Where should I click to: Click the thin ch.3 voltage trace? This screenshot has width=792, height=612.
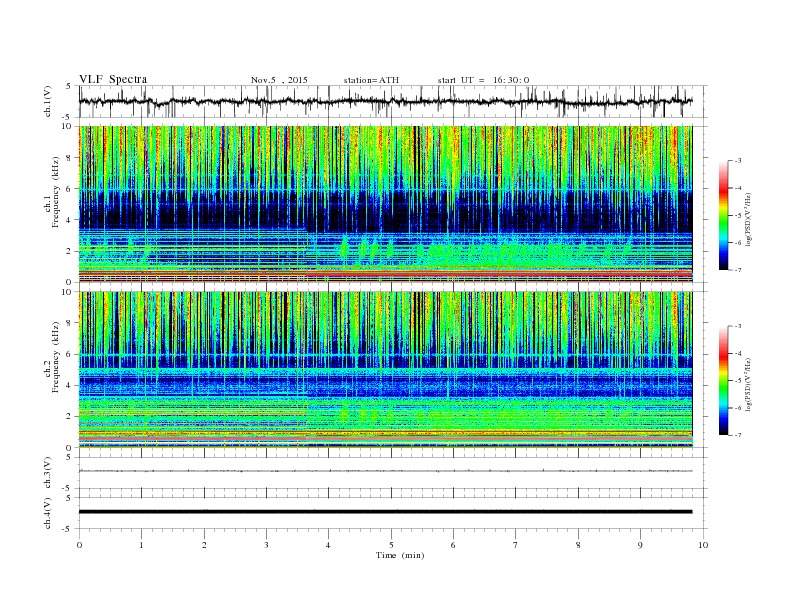385,471
